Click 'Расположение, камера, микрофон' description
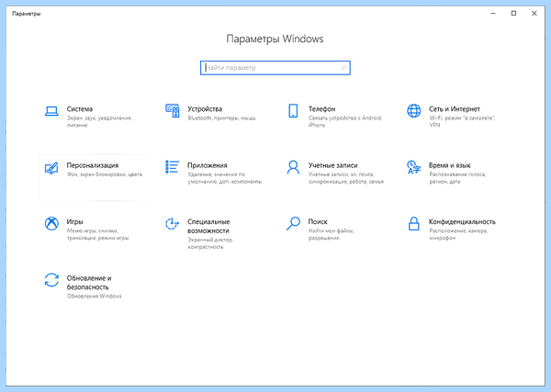Viewport: 551px width, 392px height. click(x=458, y=234)
